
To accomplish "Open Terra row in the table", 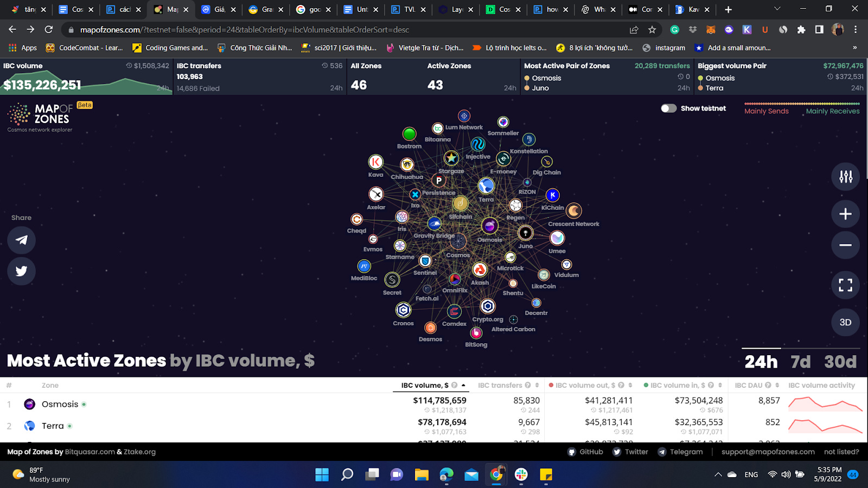I will pyautogui.click(x=434, y=426).
